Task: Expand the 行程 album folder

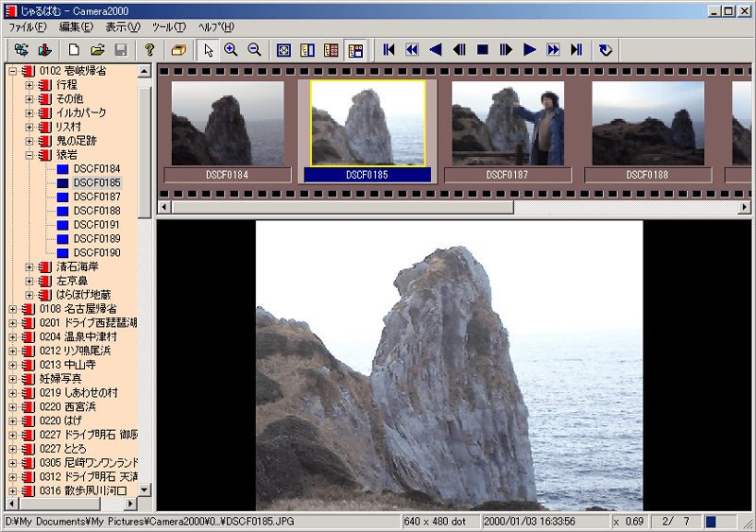Action: point(29,84)
